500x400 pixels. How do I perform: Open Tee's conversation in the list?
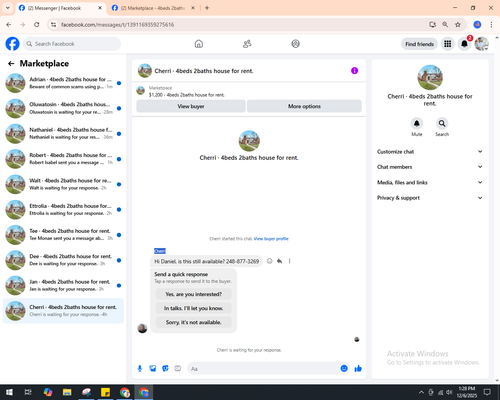tap(63, 235)
